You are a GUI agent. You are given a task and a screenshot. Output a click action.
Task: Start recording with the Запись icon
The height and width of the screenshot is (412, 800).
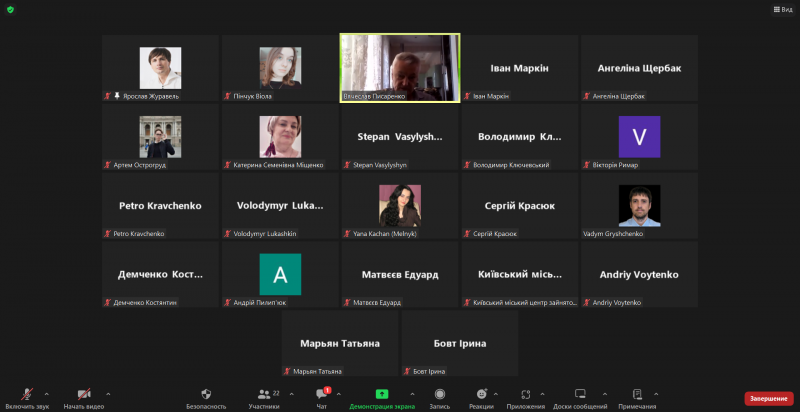[440, 394]
